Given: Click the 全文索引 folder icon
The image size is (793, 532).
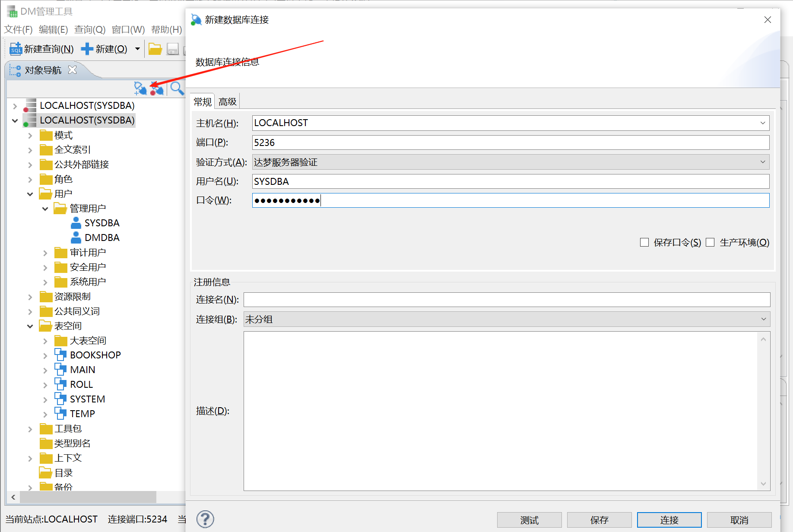Looking at the screenshot, I should point(46,150).
